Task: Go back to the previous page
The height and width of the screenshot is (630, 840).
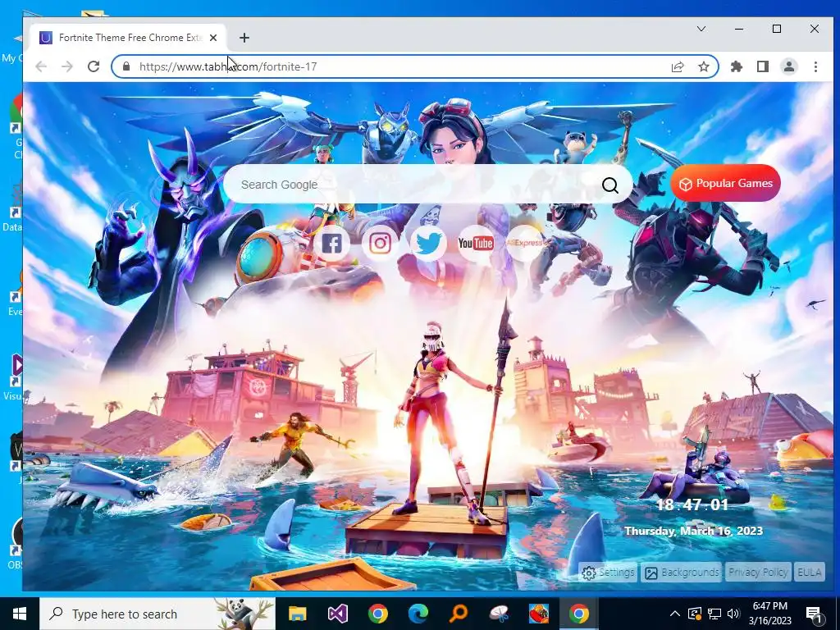Action: tap(41, 66)
